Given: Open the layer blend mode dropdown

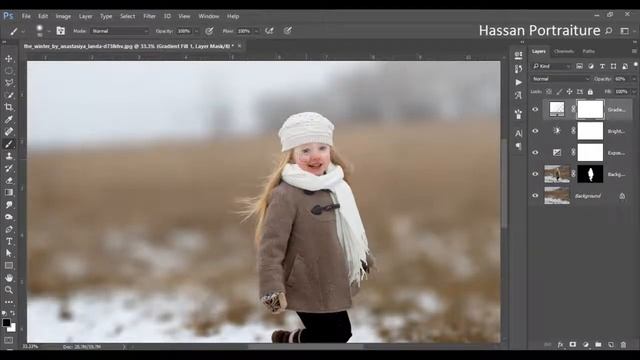Looking at the screenshot, I should pyautogui.click(x=560, y=79).
